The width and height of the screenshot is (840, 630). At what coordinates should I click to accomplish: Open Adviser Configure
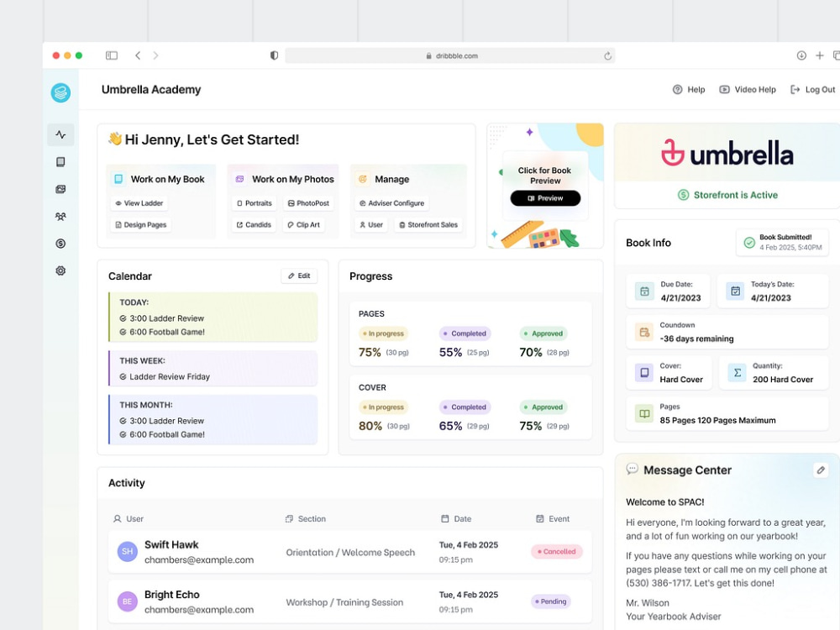(x=391, y=203)
